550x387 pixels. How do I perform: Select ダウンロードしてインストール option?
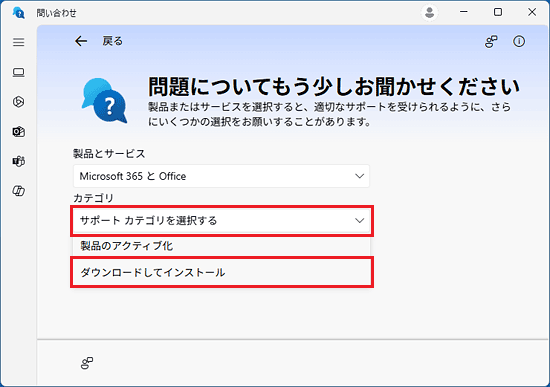point(221,273)
